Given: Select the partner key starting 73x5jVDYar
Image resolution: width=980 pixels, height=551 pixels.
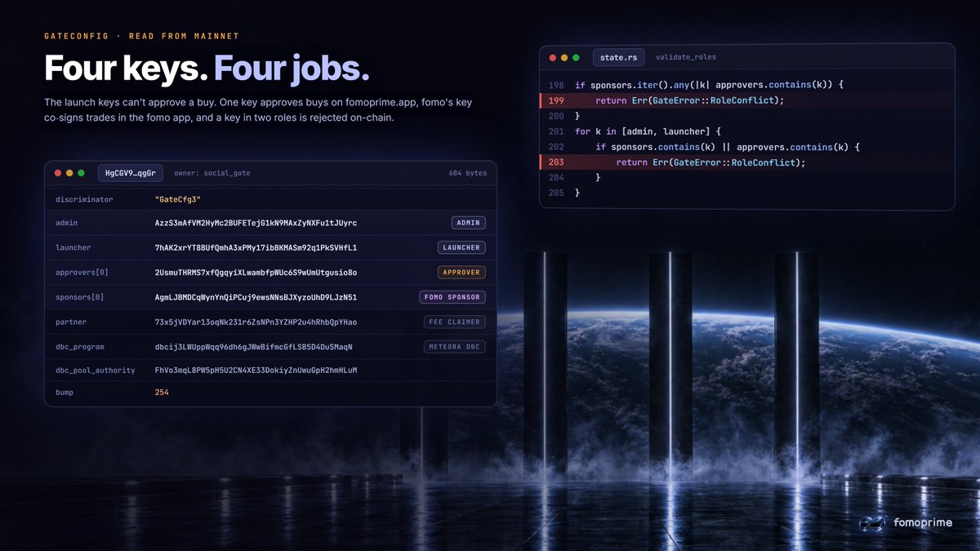Looking at the screenshot, I should 256,322.
